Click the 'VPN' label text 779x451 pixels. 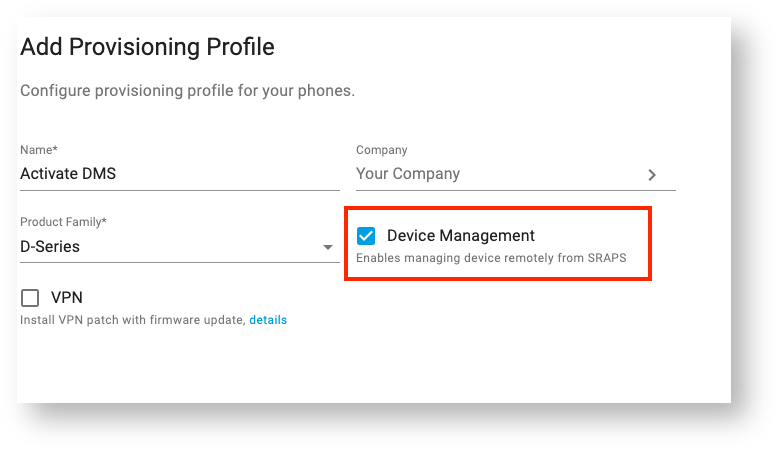click(66, 298)
